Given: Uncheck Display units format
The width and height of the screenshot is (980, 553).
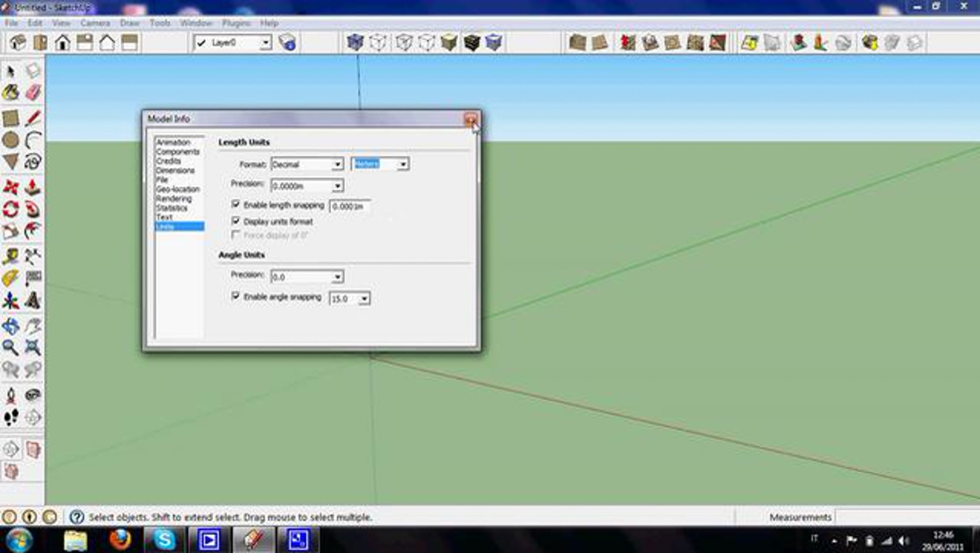Looking at the screenshot, I should pyautogui.click(x=236, y=221).
